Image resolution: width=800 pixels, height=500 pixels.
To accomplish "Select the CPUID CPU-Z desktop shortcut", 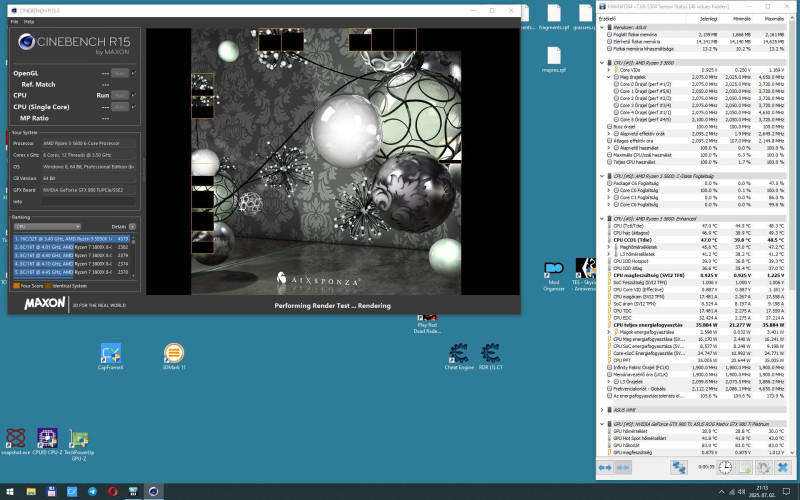I will pyautogui.click(x=47, y=441).
